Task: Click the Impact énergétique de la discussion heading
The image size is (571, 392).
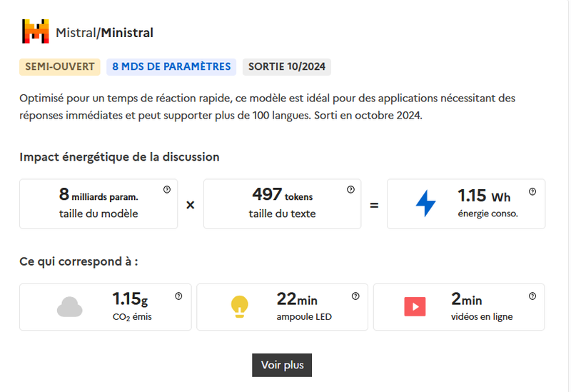Action: point(119,156)
